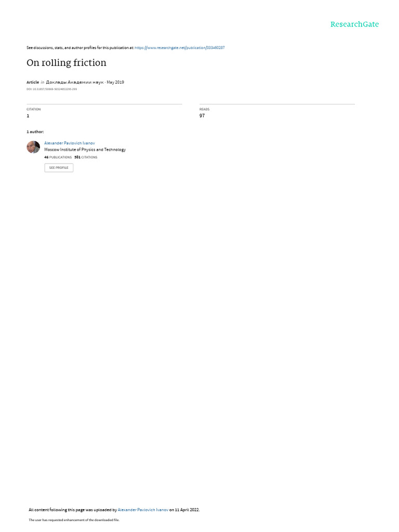
Task: Click the May 2019 publication date
Action: (x=115, y=82)
